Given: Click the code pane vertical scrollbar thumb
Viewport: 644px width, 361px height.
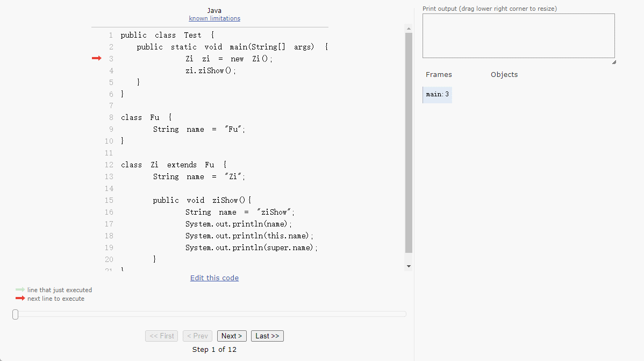Looking at the screenshot, I should pos(409,143).
